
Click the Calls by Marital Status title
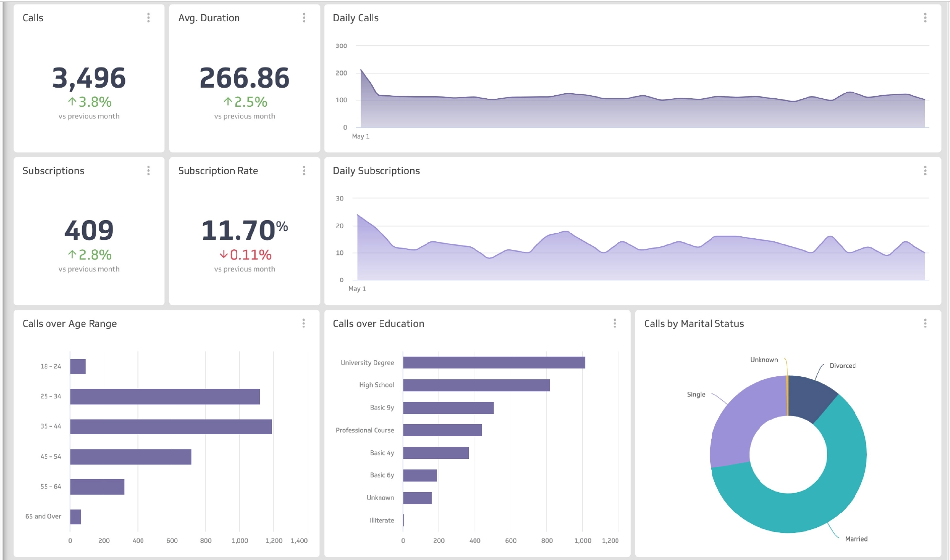tap(694, 324)
